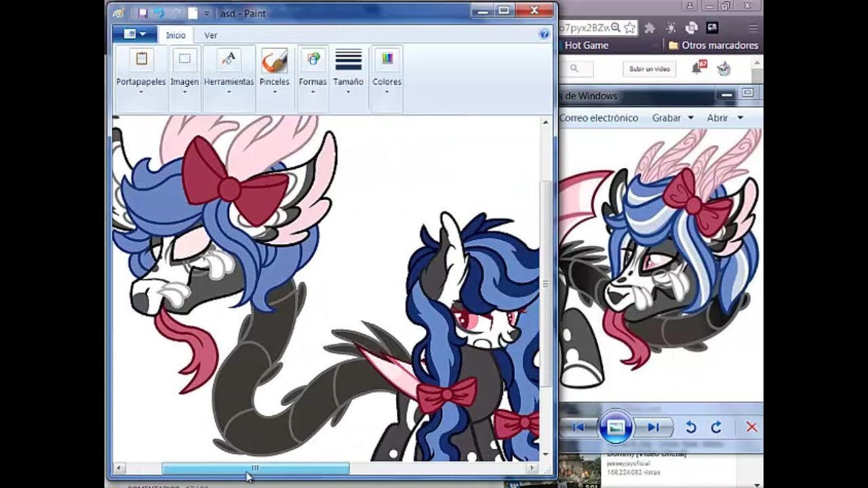The width and height of the screenshot is (868, 488).
Task: Click the Subir un video button
Action: [x=650, y=68]
